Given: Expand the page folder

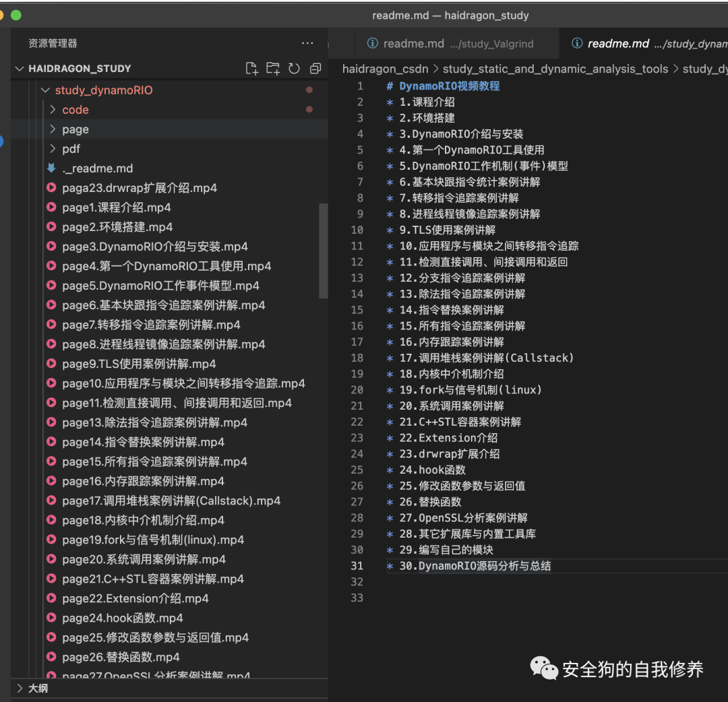Looking at the screenshot, I should (x=53, y=129).
